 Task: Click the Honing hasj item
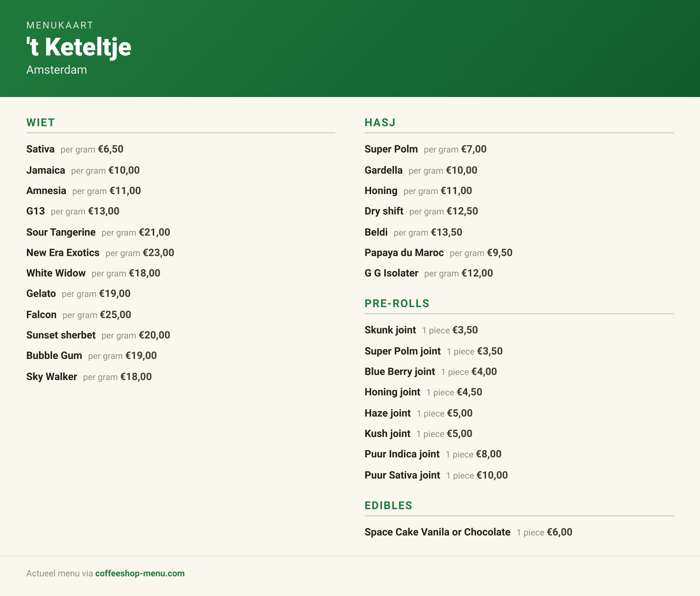pos(381,191)
